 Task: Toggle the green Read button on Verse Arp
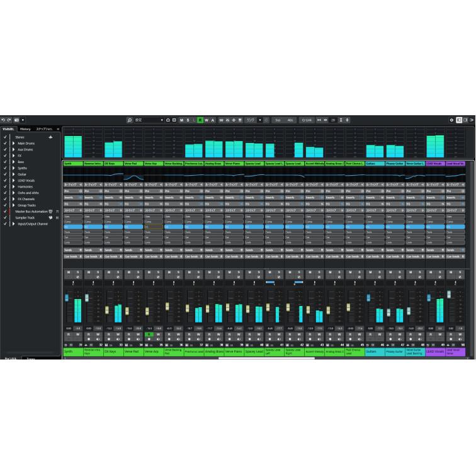click(149, 334)
